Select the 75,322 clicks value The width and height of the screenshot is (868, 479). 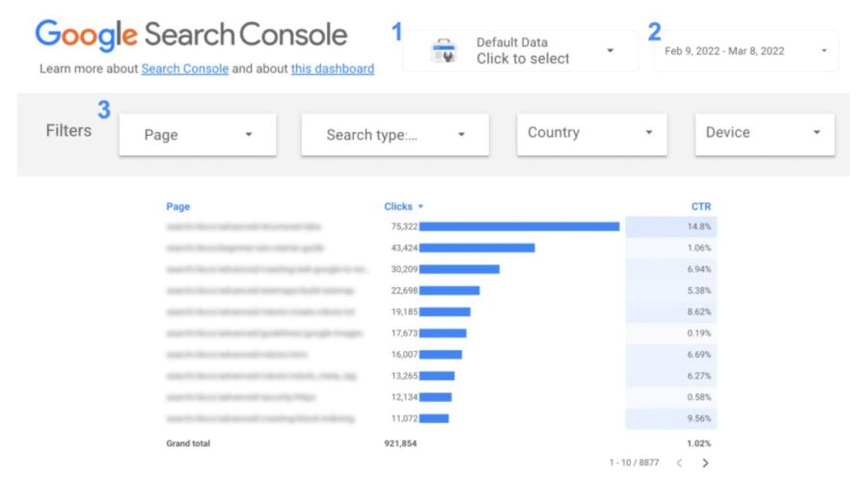click(404, 226)
